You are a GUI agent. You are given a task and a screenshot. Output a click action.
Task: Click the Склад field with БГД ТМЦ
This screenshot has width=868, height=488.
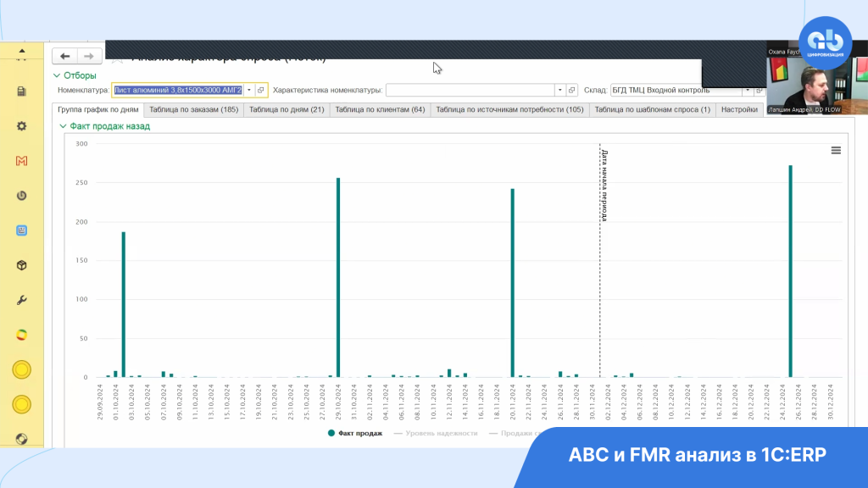point(676,90)
